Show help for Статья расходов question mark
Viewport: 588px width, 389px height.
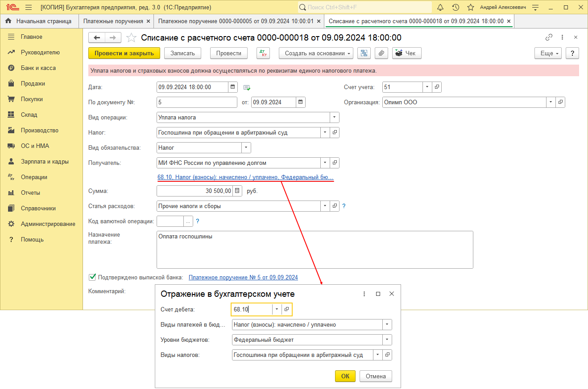[x=344, y=206]
